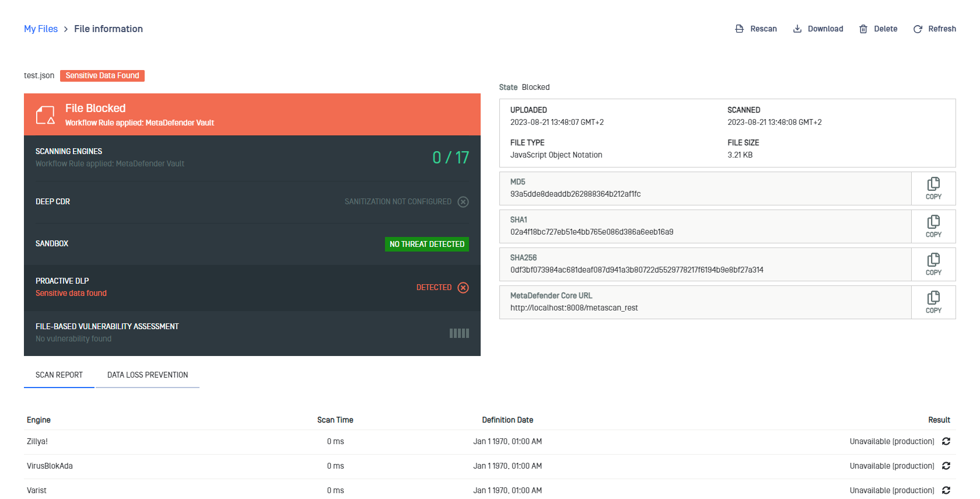Click the Scan Time column header
The height and width of the screenshot is (499, 980).
(335, 420)
